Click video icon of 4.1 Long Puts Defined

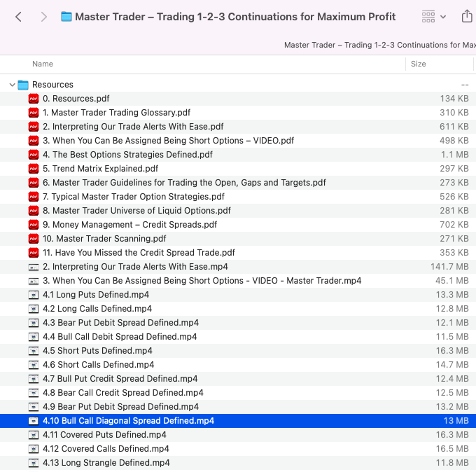point(34,295)
